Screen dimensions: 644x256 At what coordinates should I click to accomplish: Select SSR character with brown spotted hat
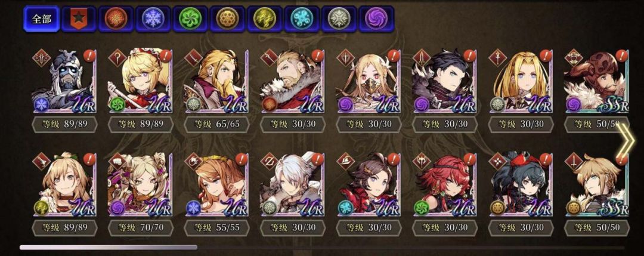click(x=596, y=81)
